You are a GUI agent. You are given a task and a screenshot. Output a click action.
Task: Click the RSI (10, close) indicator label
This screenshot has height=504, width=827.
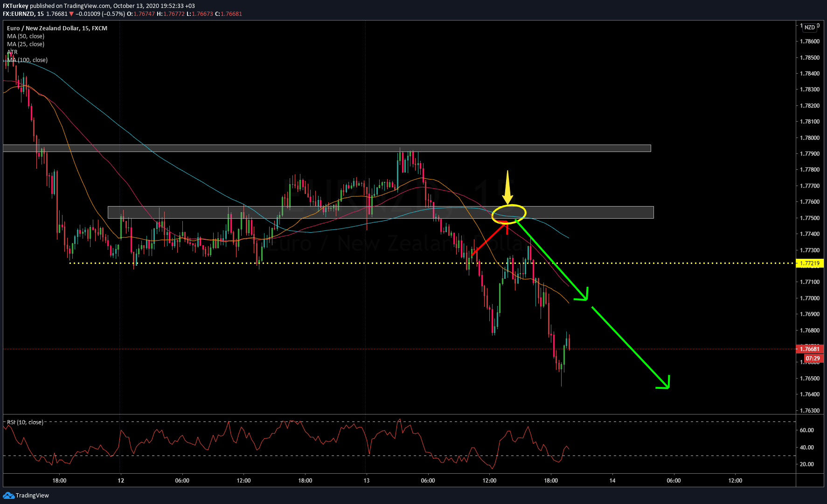(25, 422)
